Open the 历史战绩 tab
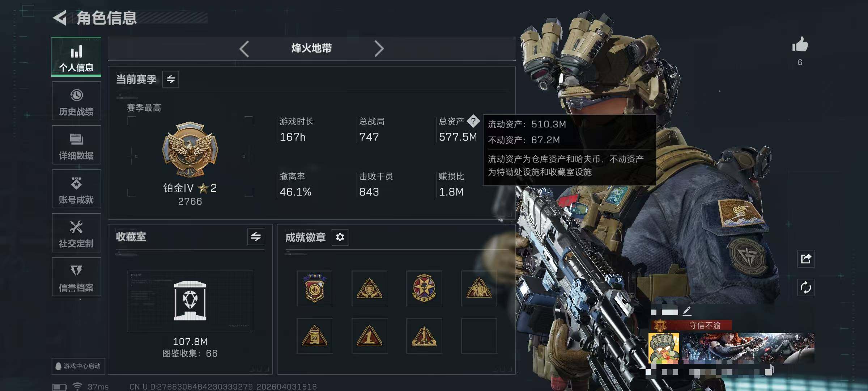The width and height of the screenshot is (868, 391). (x=76, y=101)
